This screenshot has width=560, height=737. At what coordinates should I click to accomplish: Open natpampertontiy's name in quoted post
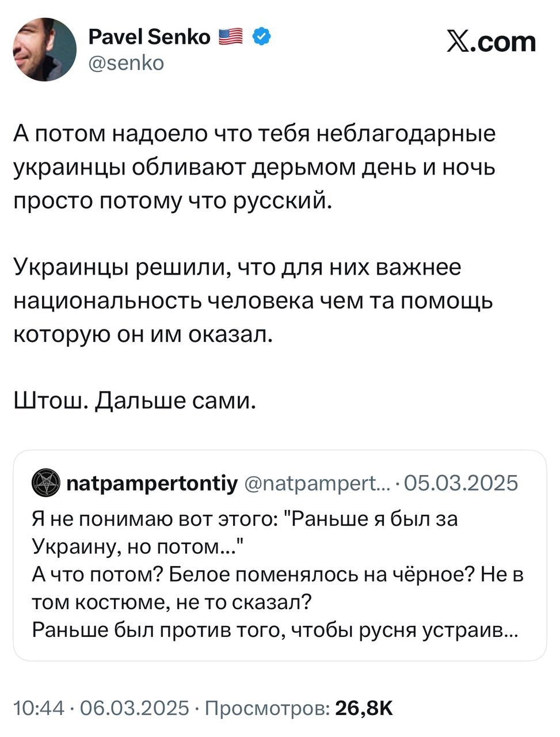pos(152,483)
